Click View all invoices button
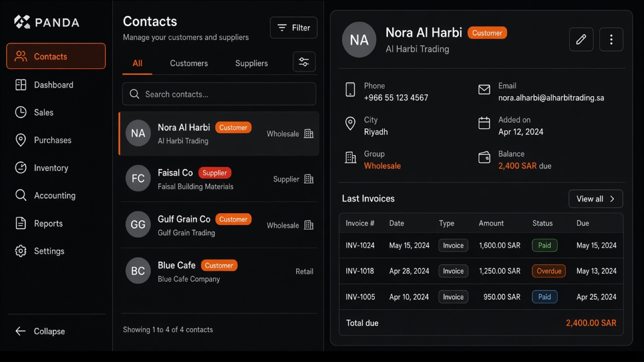The width and height of the screenshot is (644, 362). (595, 199)
